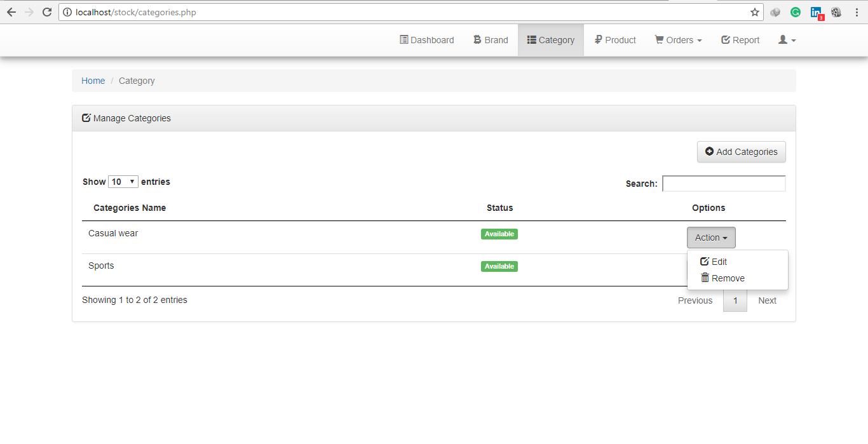
Task: Open the user profile person icon
Action: 782,39
